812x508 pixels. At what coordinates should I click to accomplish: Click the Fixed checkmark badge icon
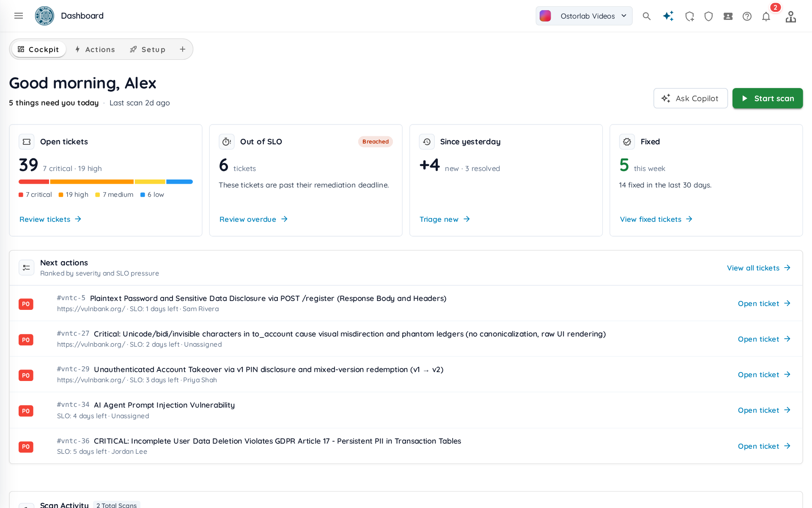click(627, 142)
